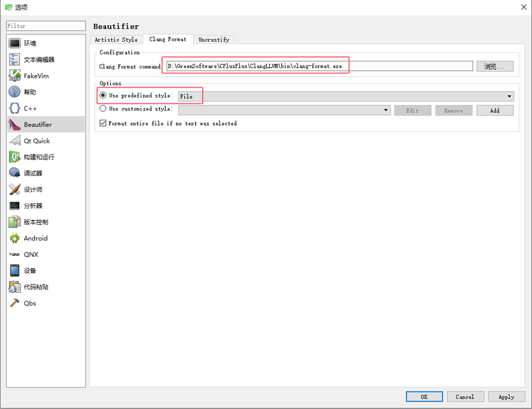Image resolution: width=532 pixels, height=409 pixels.
Task: Select the 构建和运行 label in sidebar
Action: click(39, 157)
